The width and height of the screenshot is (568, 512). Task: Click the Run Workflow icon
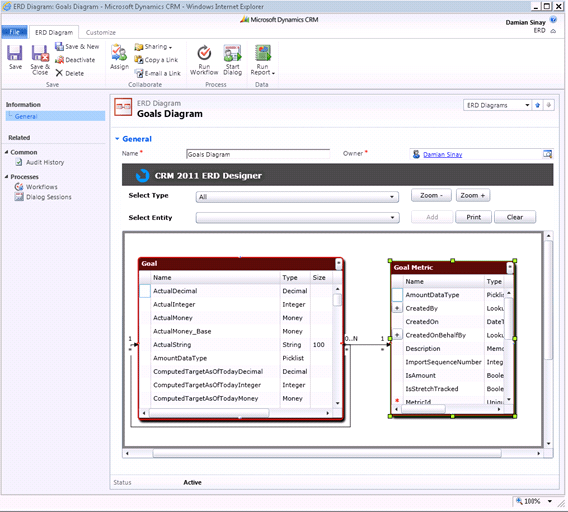pyautogui.click(x=204, y=60)
